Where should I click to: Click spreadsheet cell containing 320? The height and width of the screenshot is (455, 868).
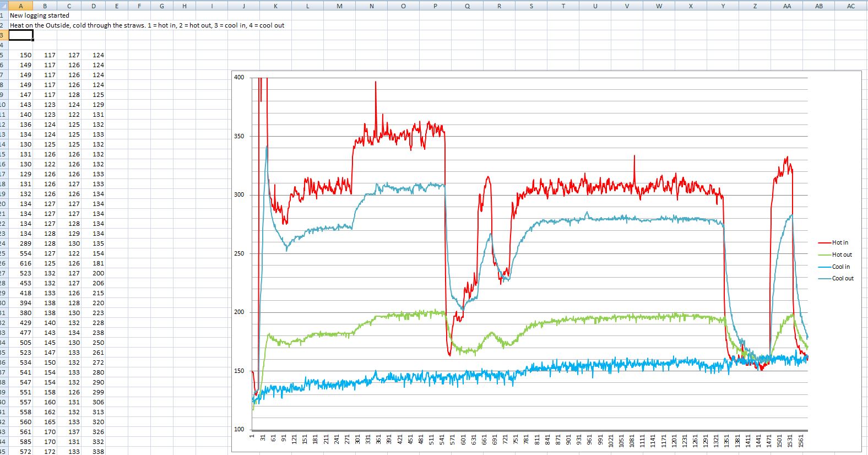pyautogui.click(x=94, y=422)
